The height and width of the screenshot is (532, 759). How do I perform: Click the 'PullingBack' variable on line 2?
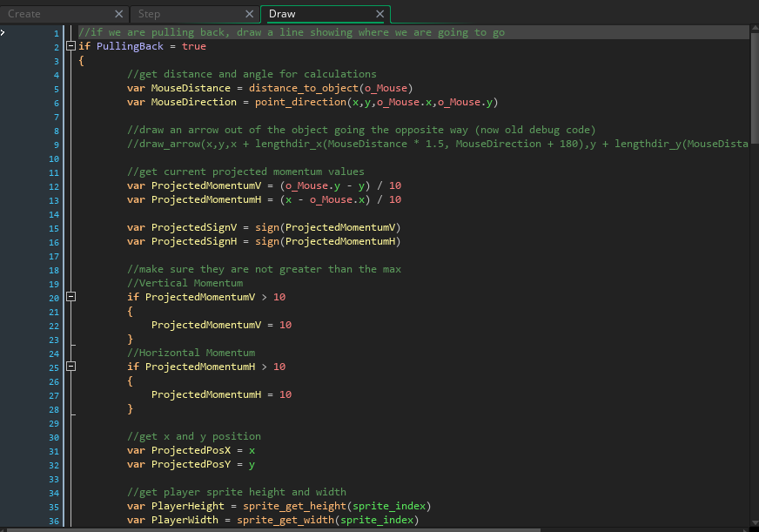coord(130,46)
